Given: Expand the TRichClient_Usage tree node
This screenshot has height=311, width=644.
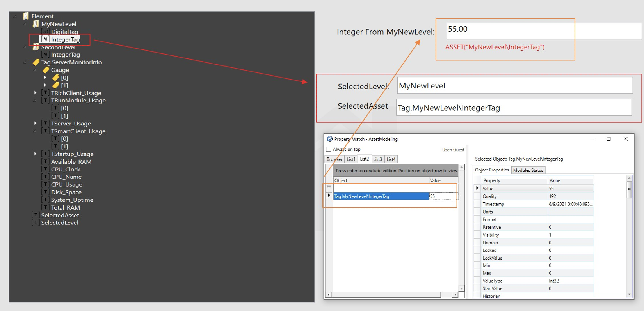Looking at the screenshot, I should [35, 93].
